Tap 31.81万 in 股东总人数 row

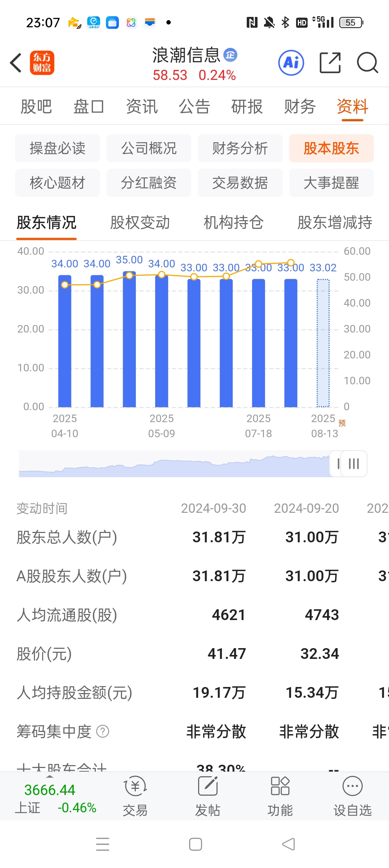point(219,537)
